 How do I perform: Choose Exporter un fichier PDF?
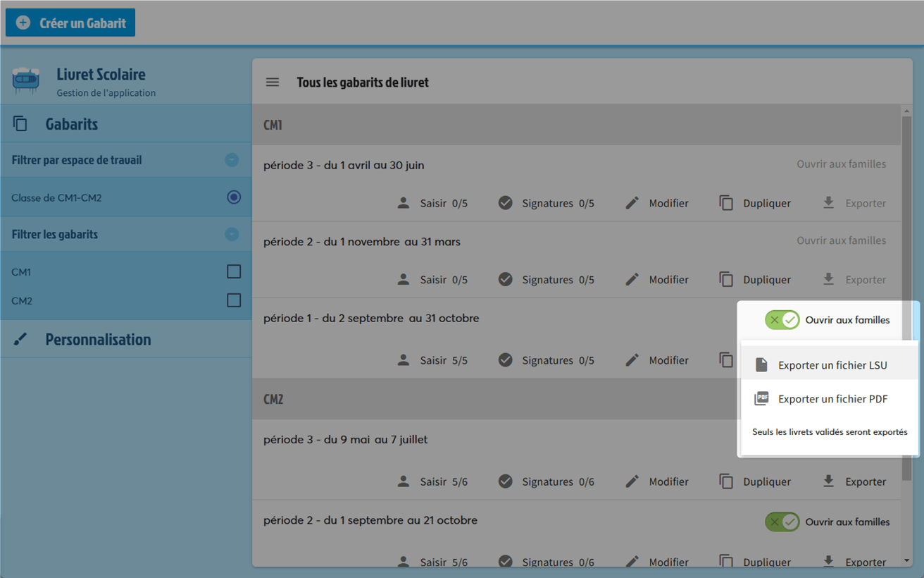click(x=832, y=399)
